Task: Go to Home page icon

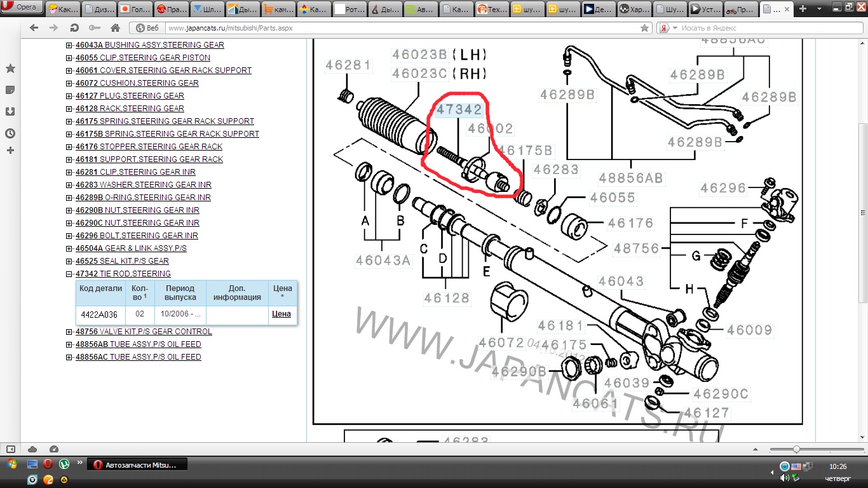Action: pyautogui.click(x=115, y=28)
